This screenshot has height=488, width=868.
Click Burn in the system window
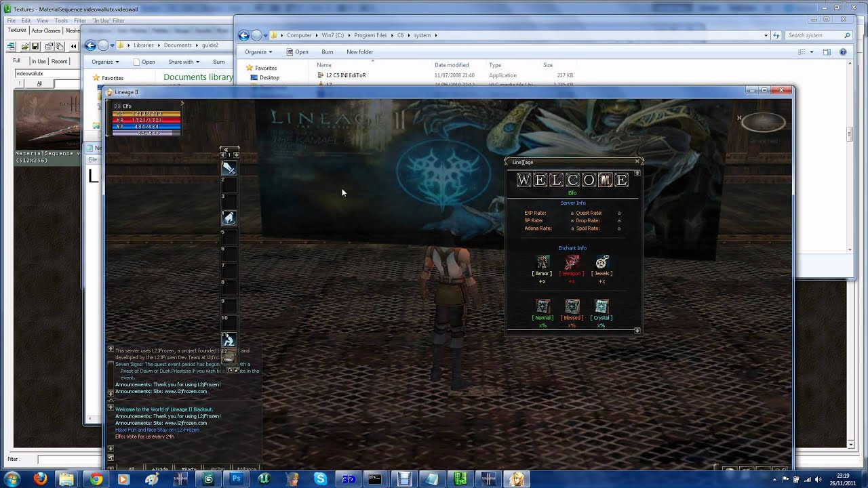coord(328,52)
